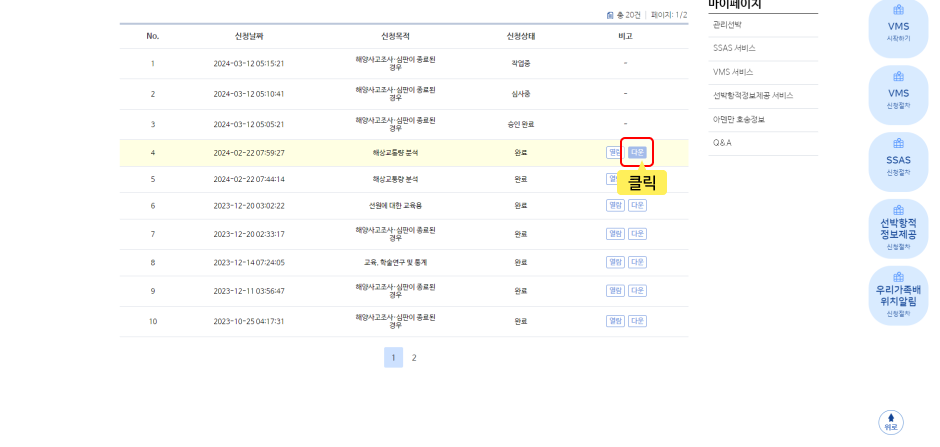Select current page 1 in pagination

393,357
